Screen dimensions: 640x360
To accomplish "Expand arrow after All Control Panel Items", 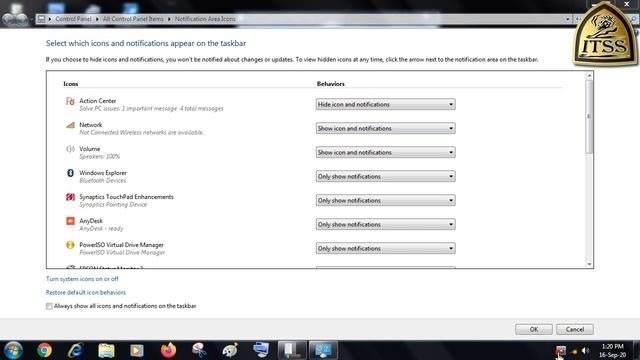I will [x=169, y=19].
